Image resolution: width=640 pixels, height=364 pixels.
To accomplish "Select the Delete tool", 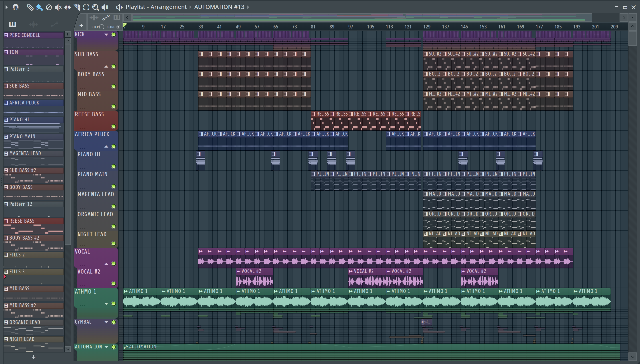I will pos(49,7).
